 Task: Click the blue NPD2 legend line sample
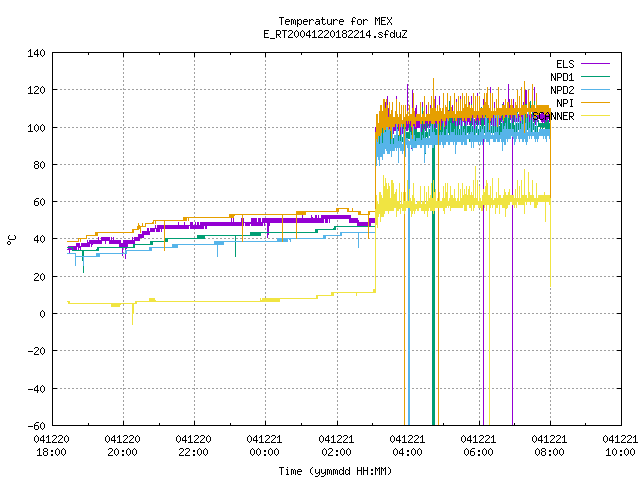pyautogui.click(x=595, y=90)
